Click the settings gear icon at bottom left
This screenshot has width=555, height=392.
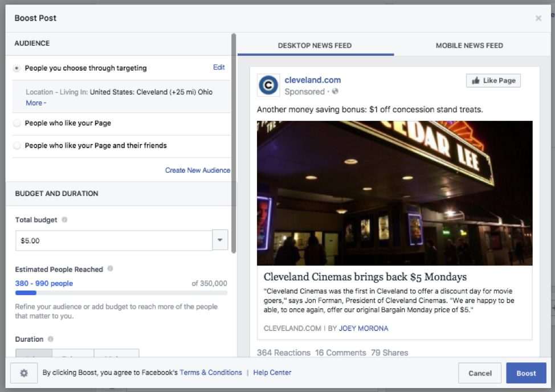pyautogui.click(x=24, y=373)
